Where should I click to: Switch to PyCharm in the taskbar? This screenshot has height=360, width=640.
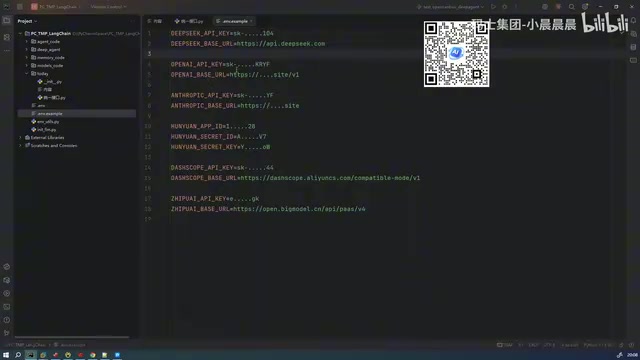tap(31, 355)
